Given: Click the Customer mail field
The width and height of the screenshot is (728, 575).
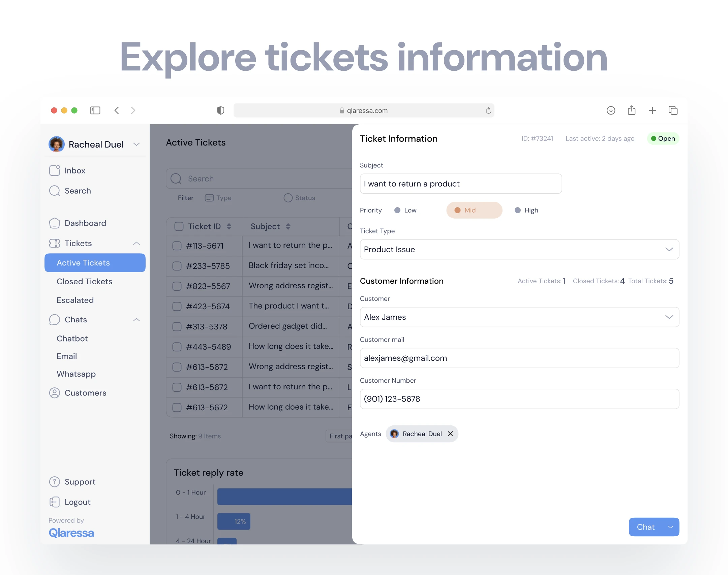Looking at the screenshot, I should pos(519,358).
